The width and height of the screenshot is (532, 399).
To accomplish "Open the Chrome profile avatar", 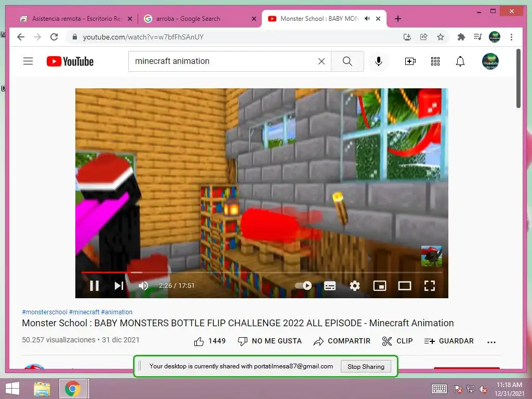I will click(495, 37).
